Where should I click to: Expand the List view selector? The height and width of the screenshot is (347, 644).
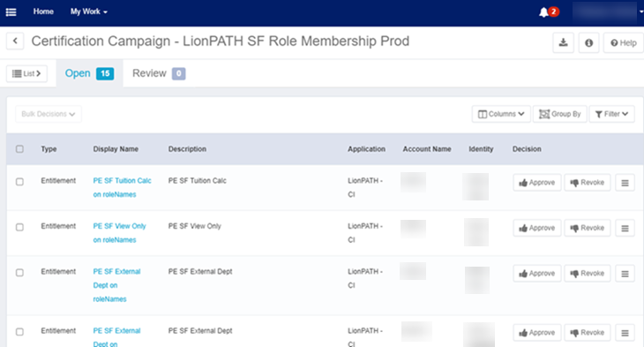click(x=26, y=73)
